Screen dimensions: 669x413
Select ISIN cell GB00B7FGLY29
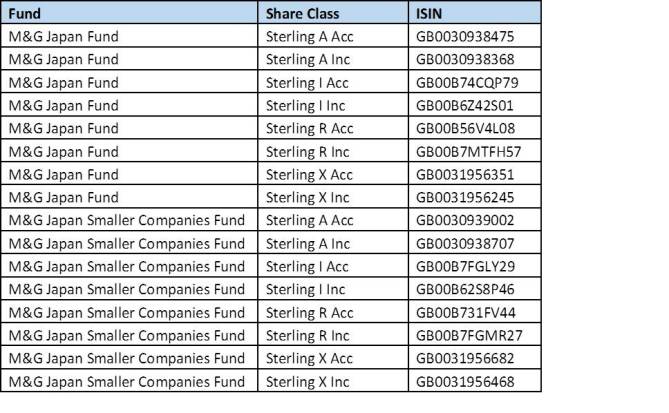pyautogui.click(x=474, y=266)
